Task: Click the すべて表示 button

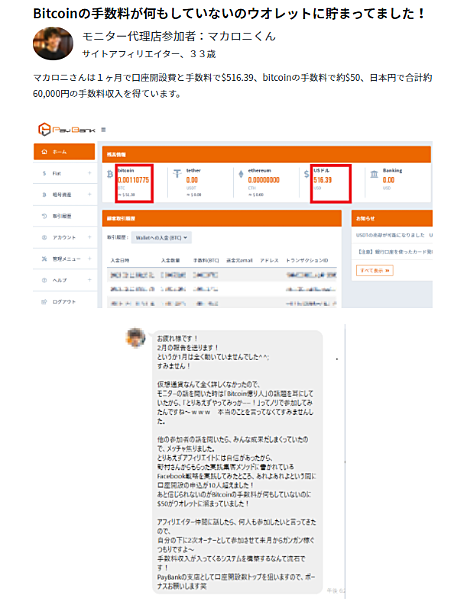Action: click(375, 270)
